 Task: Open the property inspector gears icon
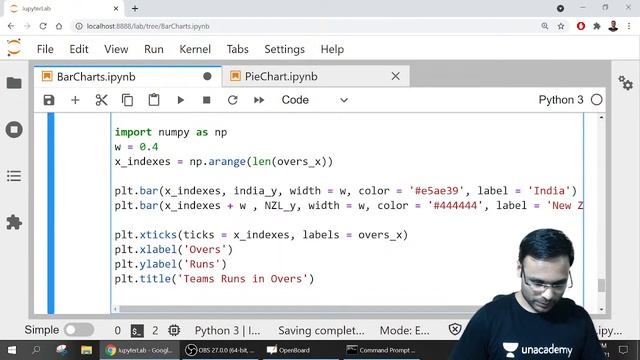(625, 83)
